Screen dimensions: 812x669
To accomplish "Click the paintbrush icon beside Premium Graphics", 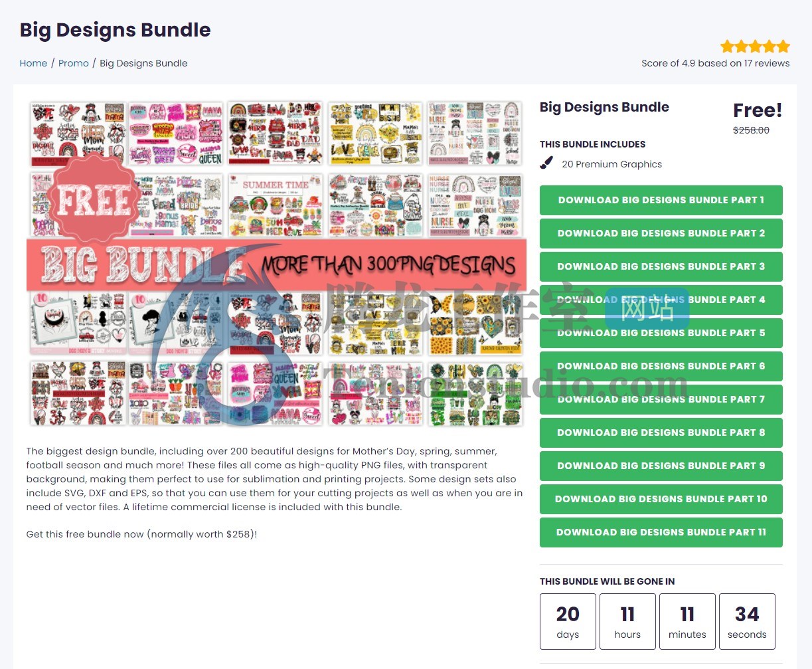I will coord(546,163).
